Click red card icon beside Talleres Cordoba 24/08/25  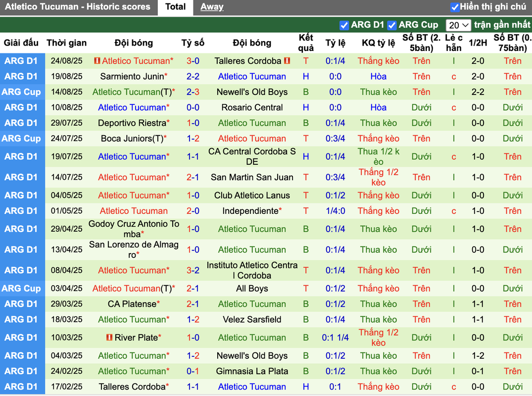(x=287, y=61)
